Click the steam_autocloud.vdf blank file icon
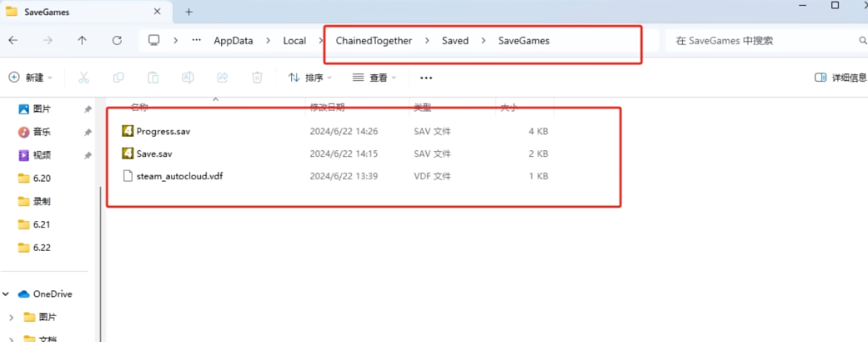The image size is (868, 342). click(128, 176)
